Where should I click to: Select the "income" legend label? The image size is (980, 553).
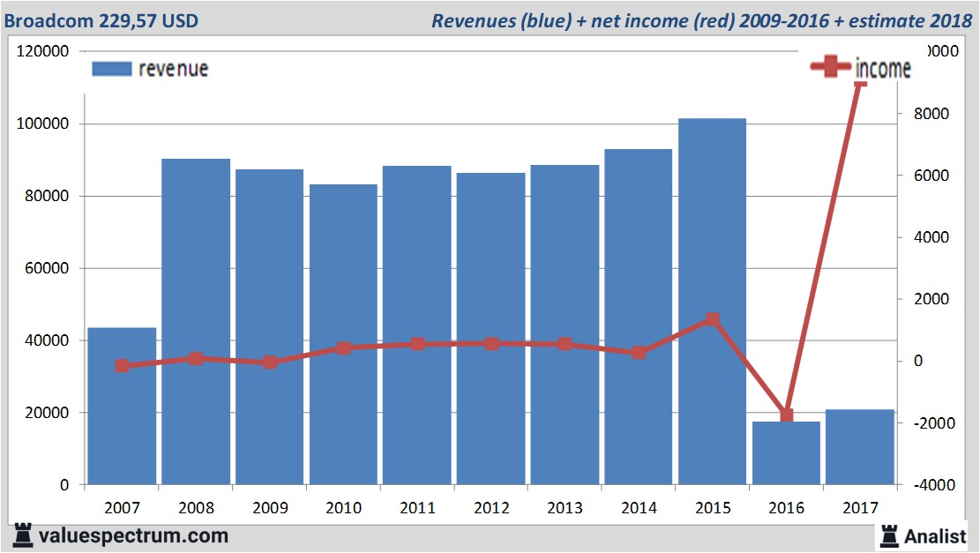[882, 68]
